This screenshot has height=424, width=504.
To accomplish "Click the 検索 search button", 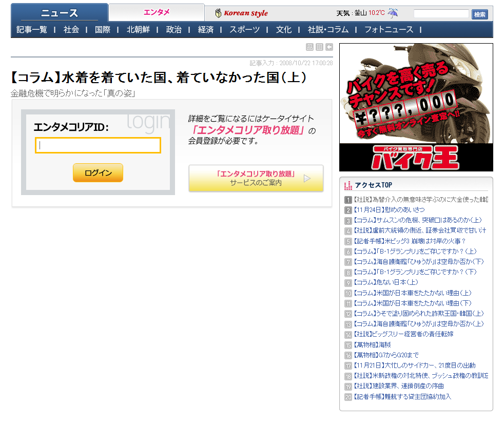I will 479,14.
